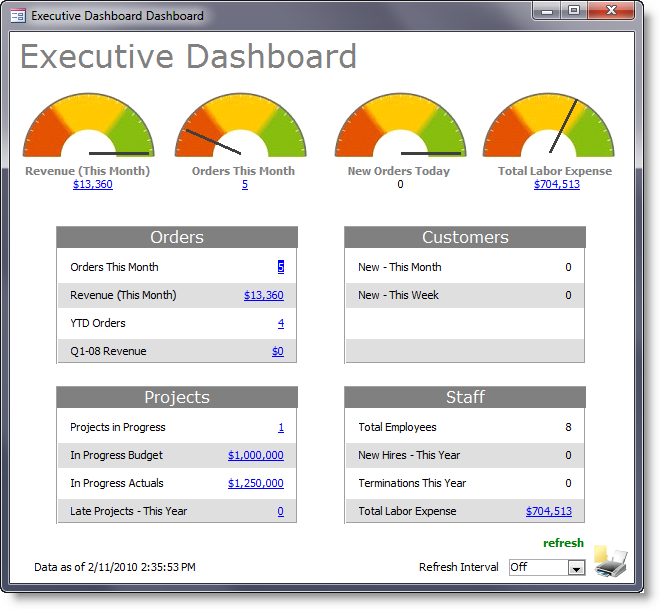Click the Revenue (This Month) $13,360 table link

[263, 295]
